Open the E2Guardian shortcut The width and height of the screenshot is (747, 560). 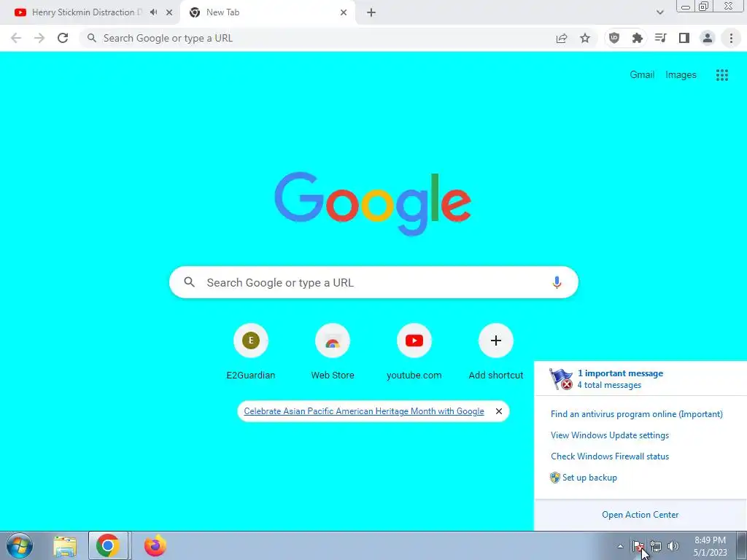(x=251, y=351)
